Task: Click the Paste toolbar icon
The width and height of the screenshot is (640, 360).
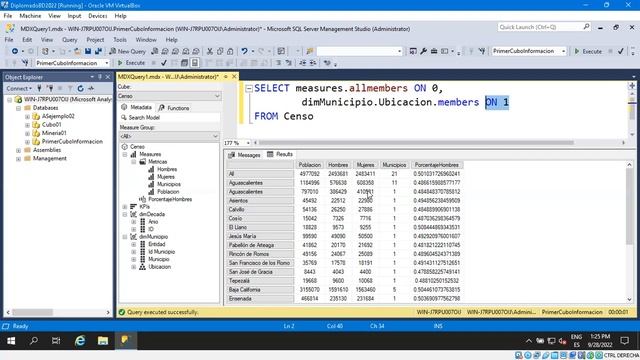Action: point(230,51)
